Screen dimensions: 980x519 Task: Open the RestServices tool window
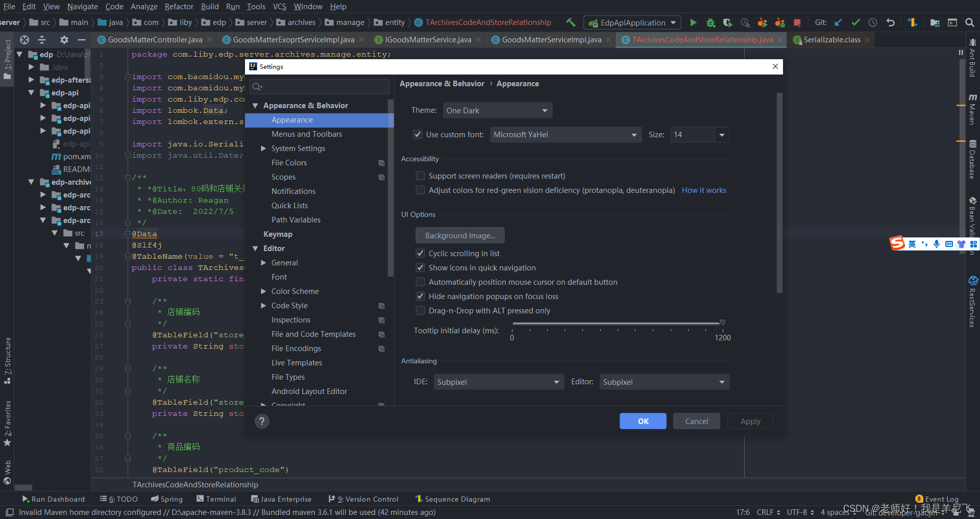972,302
